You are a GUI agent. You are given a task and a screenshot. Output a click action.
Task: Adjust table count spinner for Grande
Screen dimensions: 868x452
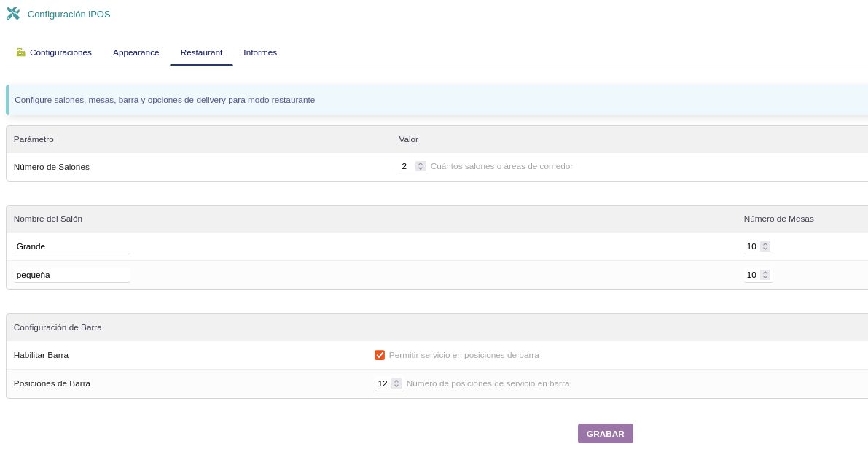click(x=765, y=246)
